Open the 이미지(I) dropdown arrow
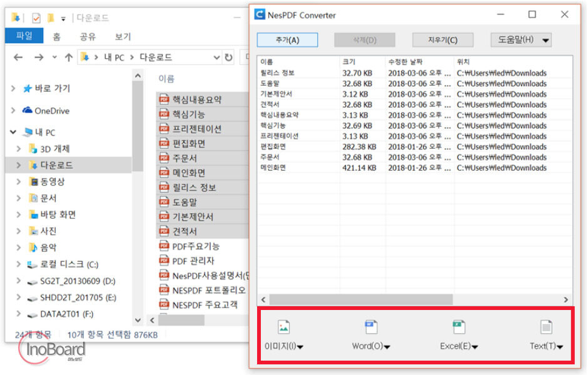This screenshot has width=588, height=375. (300, 347)
